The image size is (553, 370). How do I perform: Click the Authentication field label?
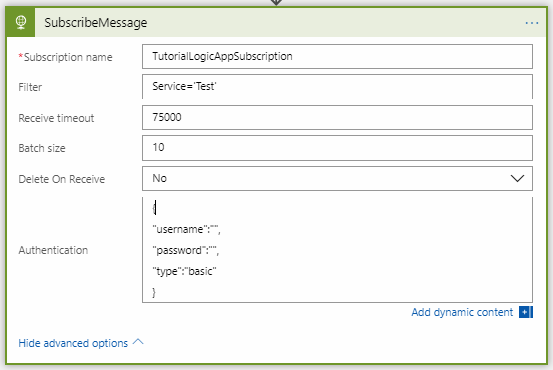pyautogui.click(x=53, y=250)
